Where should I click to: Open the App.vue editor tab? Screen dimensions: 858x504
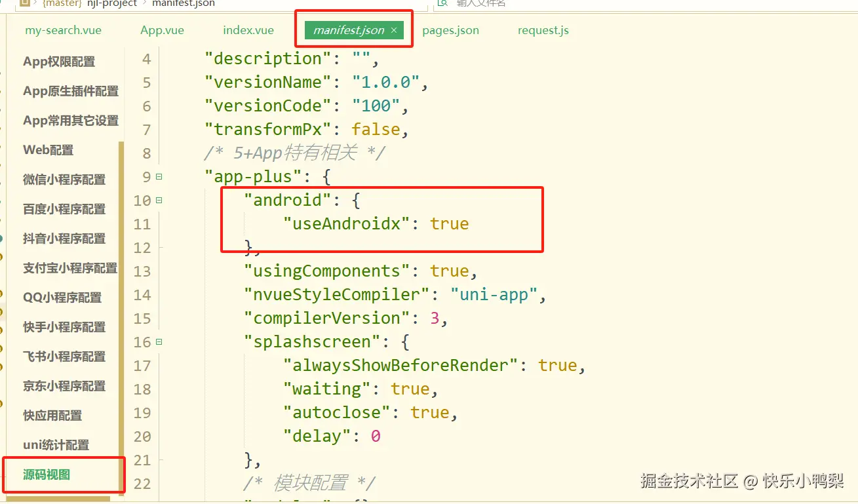162,30
